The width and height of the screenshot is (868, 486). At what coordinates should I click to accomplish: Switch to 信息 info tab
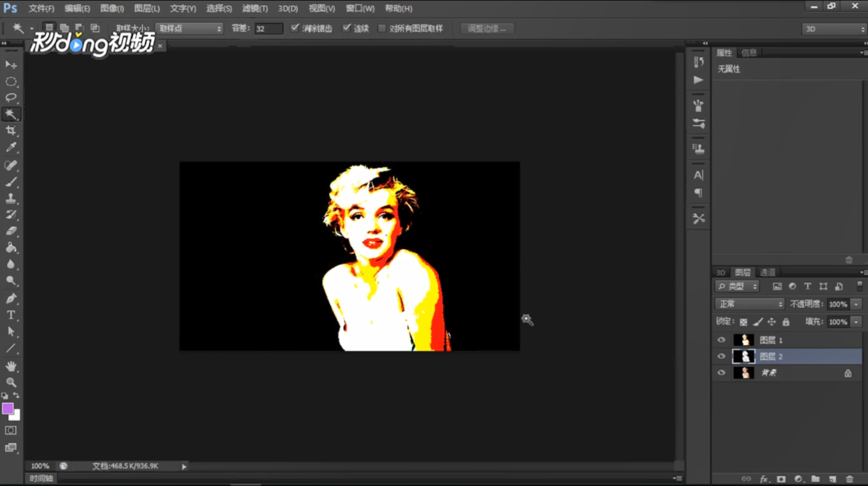click(x=749, y=52)
